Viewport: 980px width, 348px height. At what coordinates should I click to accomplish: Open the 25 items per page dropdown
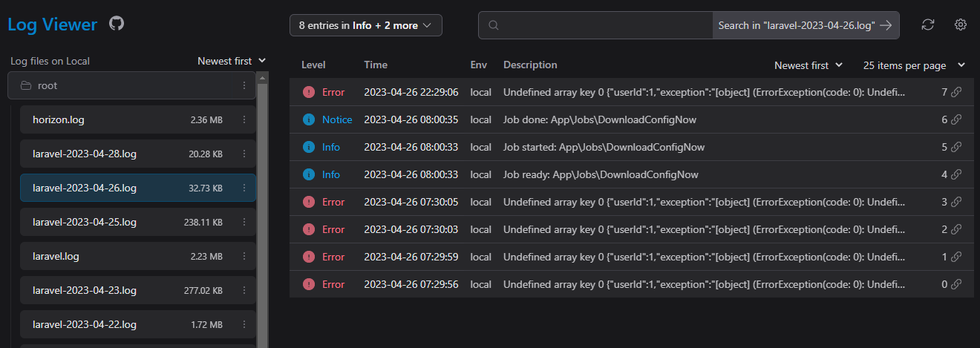tap(914, 65)
